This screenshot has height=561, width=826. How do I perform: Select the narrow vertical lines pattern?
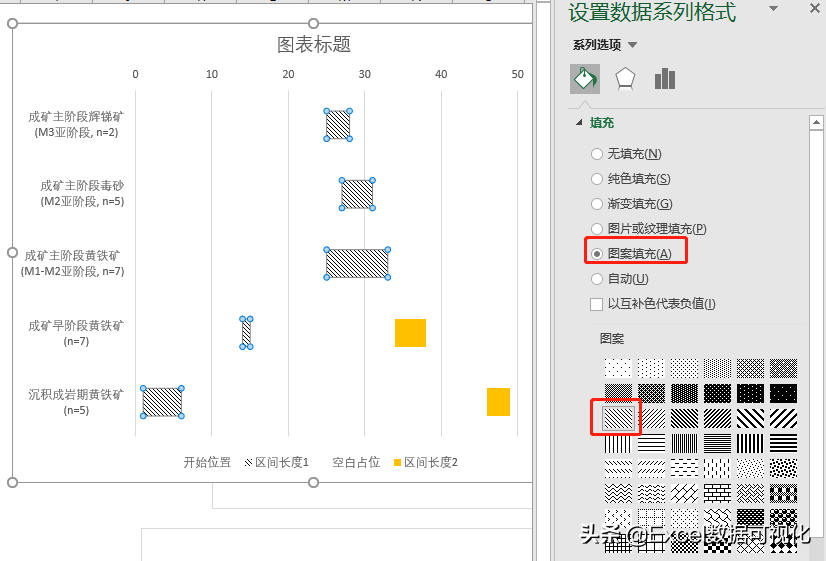(684, 444)
